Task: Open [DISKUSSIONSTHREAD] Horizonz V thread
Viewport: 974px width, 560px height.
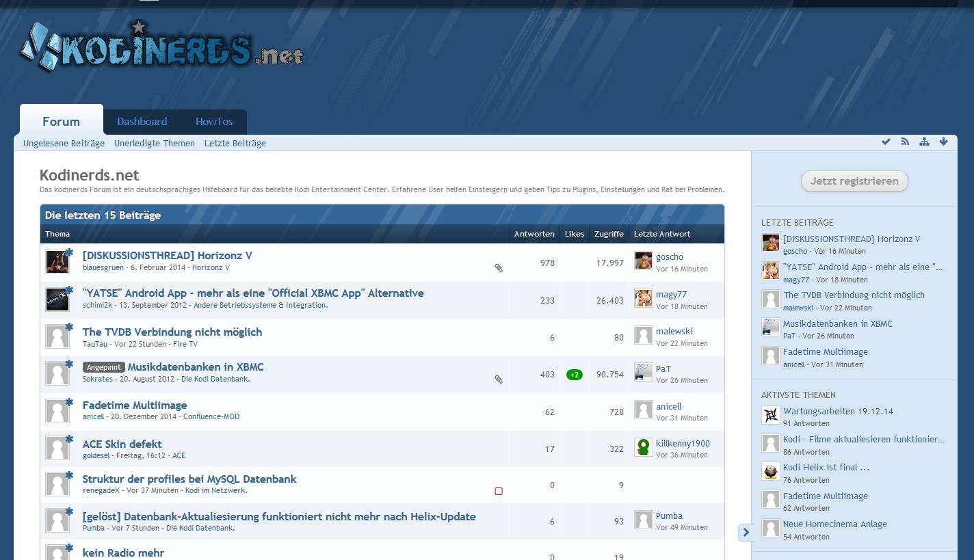Action: pyautogui.click(x=168, y=256)
